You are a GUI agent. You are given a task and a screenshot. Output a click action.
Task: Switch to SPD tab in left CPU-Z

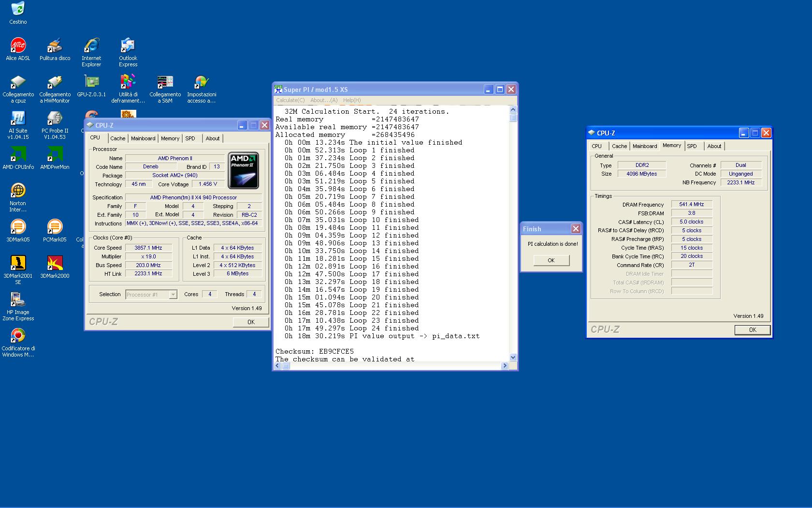pyautogui.click(x=190, y=138)
